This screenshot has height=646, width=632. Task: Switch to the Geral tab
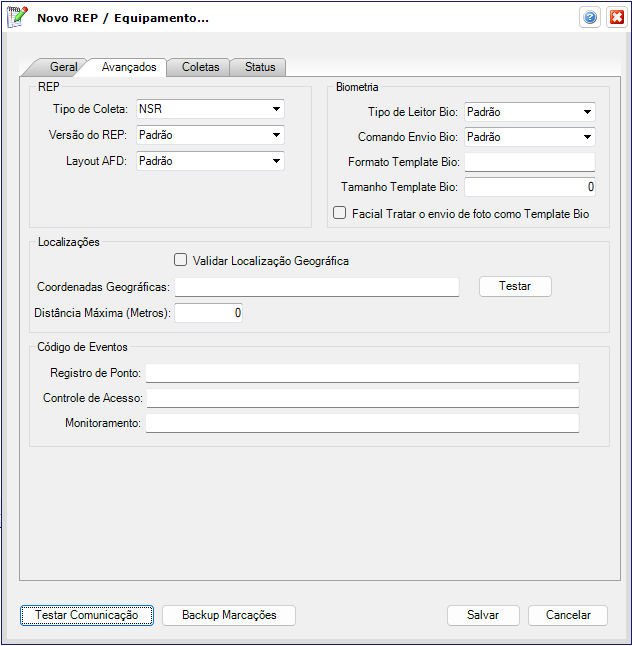click(64, 67)
